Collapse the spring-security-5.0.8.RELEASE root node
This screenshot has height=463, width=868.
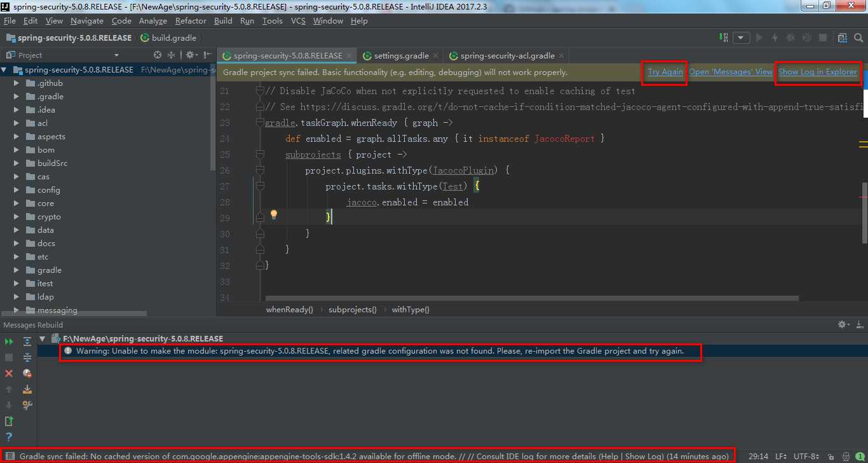click(4, 70)
